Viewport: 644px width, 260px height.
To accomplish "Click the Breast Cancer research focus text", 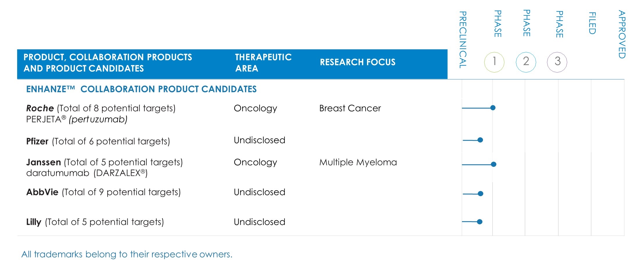I will 350,108.
